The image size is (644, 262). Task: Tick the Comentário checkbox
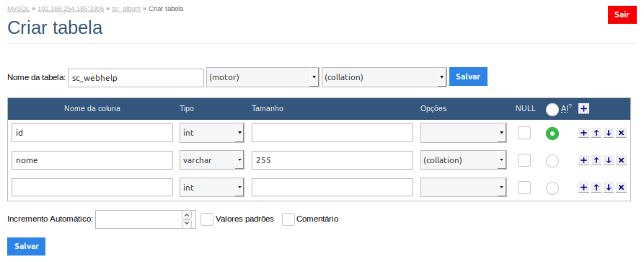coord(288,219)
